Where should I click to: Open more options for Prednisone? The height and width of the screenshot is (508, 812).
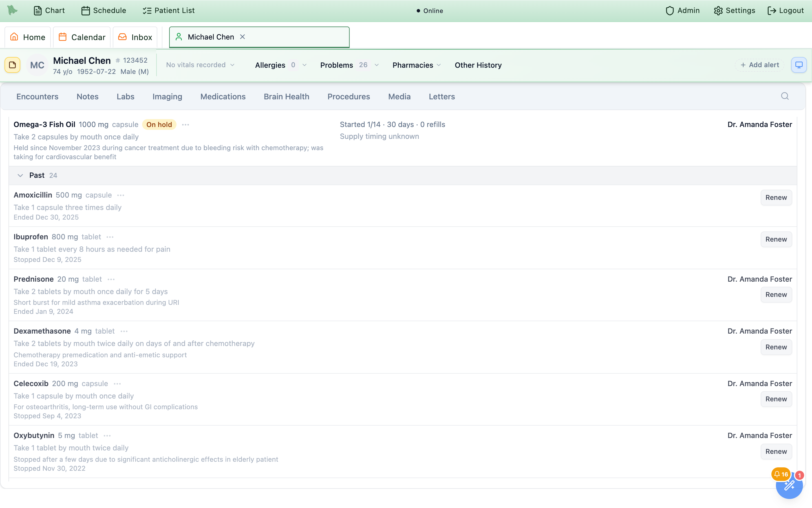pos(111,279)
